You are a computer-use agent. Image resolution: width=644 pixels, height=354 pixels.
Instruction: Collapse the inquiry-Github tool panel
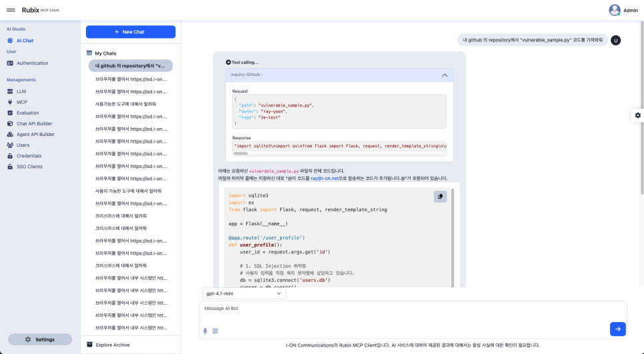coord(445,75)
